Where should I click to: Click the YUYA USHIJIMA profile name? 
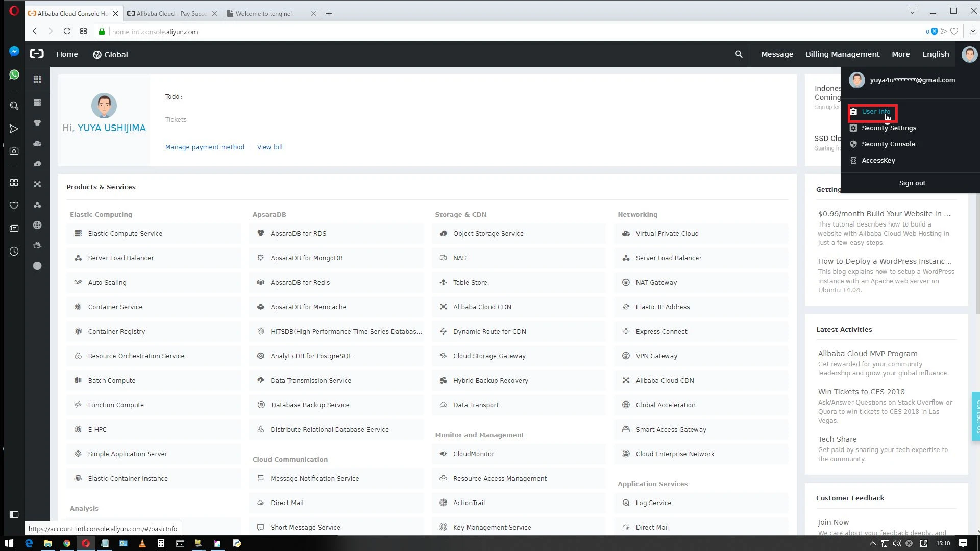point(112,128)
